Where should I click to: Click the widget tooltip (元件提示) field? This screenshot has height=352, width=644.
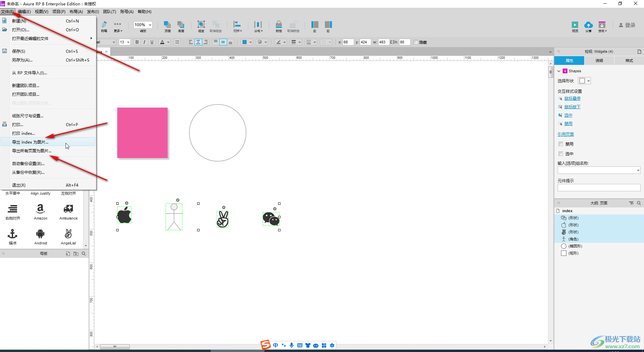click(x=599, y=188)
